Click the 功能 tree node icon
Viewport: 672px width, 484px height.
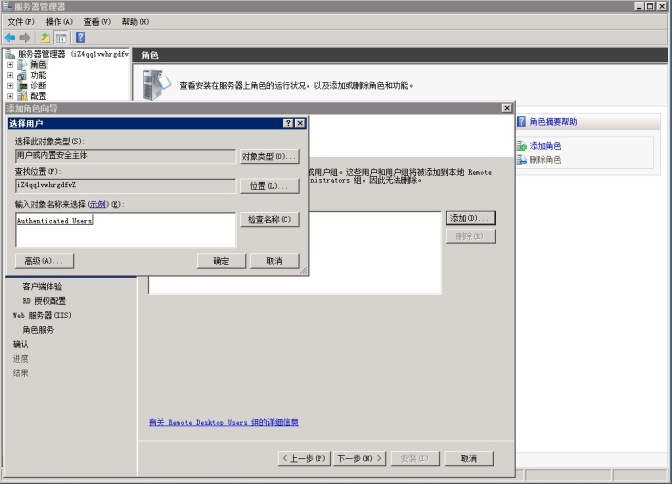(x=22, y=75)
